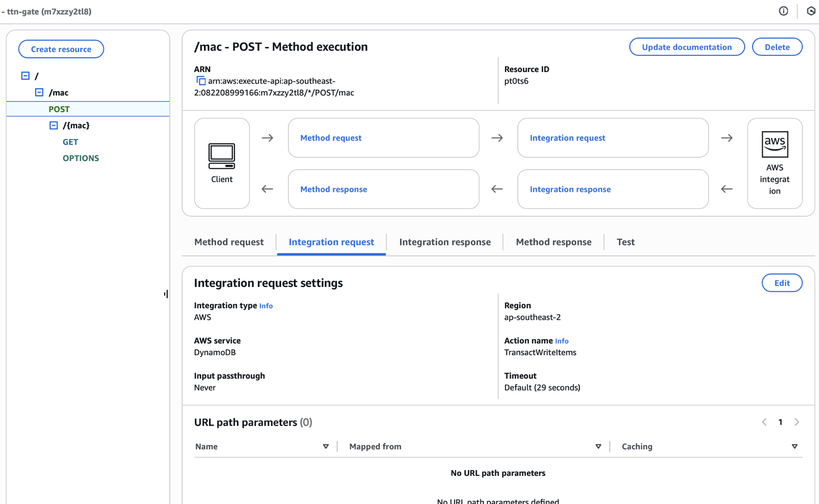Select the root / resource
Screen dimensions: 819x504
pos(37,76)
